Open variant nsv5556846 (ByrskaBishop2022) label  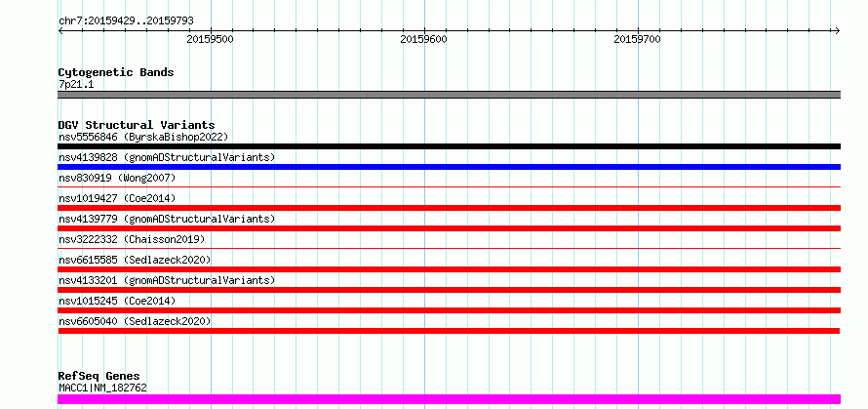[143, 137]
